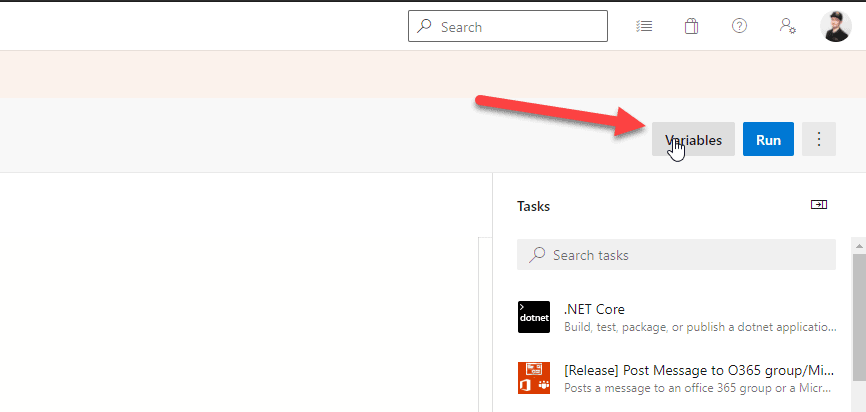Viewport: 866px width, 412px height.
Task: Click the user profile avatar
Action: click(x=835, y=27)
